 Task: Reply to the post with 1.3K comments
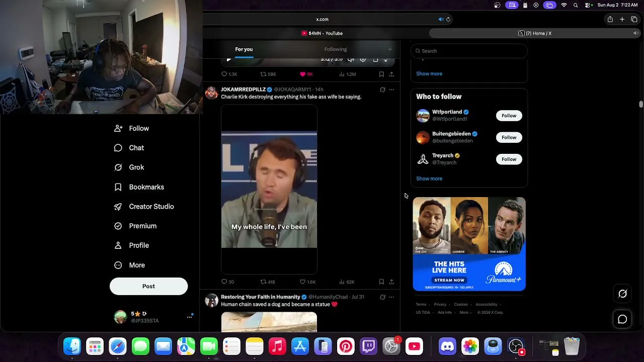229,74
